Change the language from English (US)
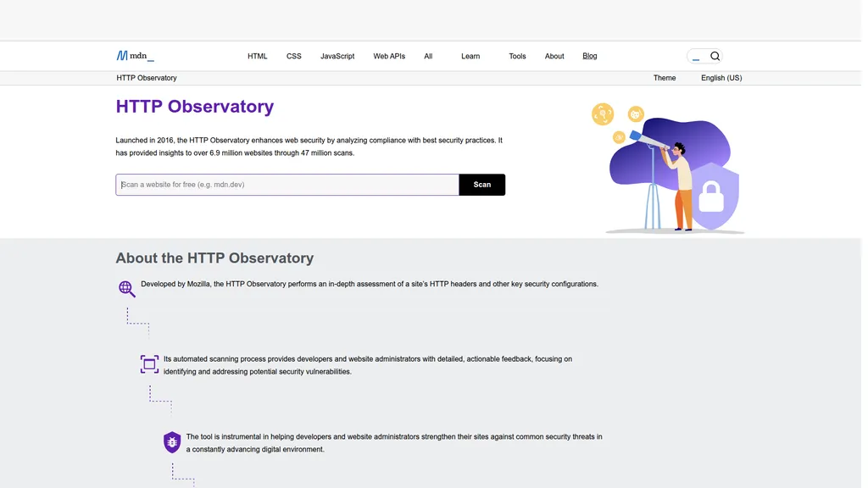868x488 pixels. [x=721, y=78]
